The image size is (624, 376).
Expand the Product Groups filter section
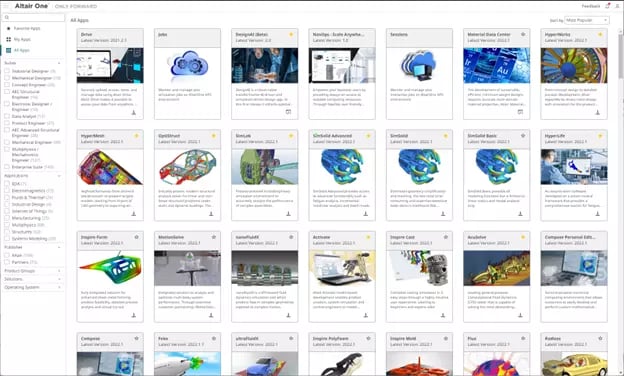(32, 271)
